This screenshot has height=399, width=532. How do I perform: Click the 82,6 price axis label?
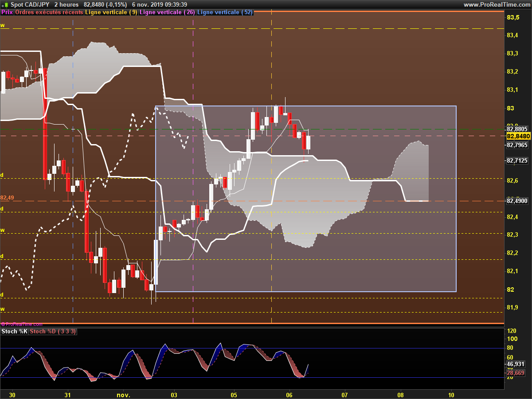pyautogui.click(x=512, y=181)
